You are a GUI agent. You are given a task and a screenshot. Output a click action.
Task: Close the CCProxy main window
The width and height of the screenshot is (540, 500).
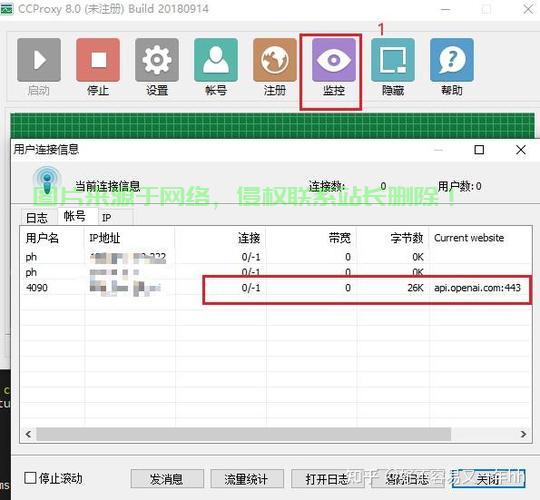point(529,9)
